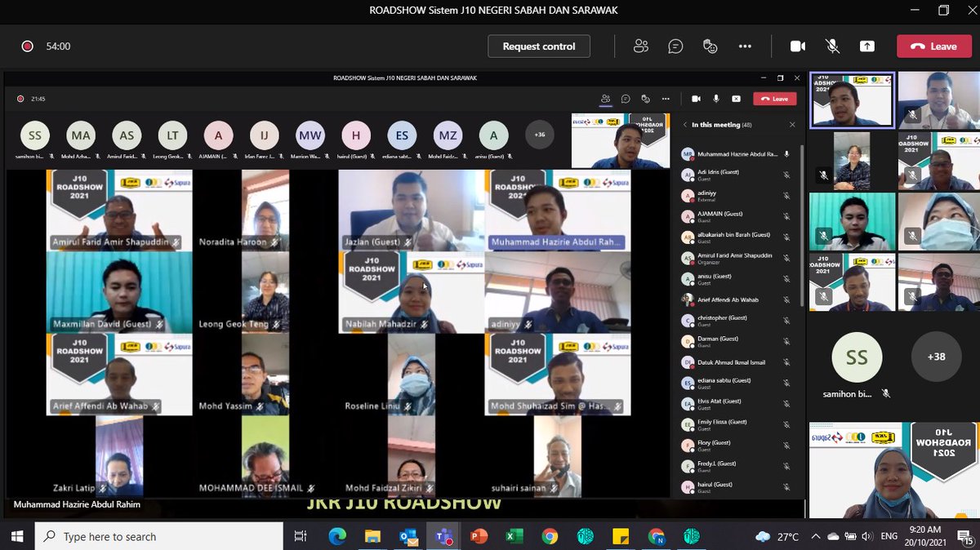
Task: Expand the +38 participants circle
Action: (936, 357)
